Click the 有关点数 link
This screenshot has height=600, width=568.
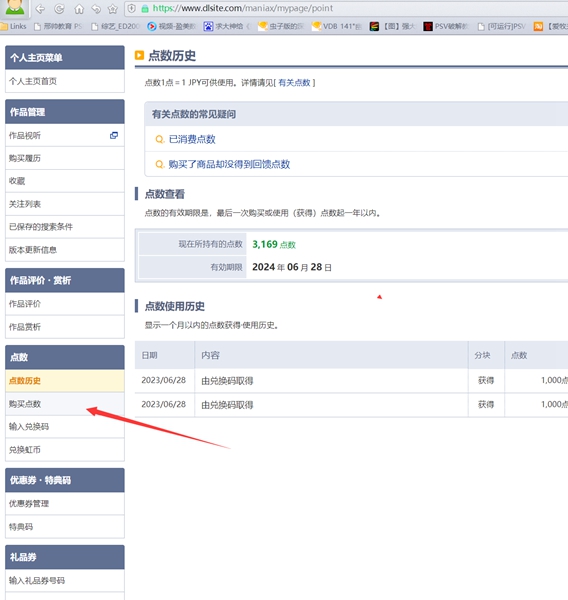pos(294,83)
